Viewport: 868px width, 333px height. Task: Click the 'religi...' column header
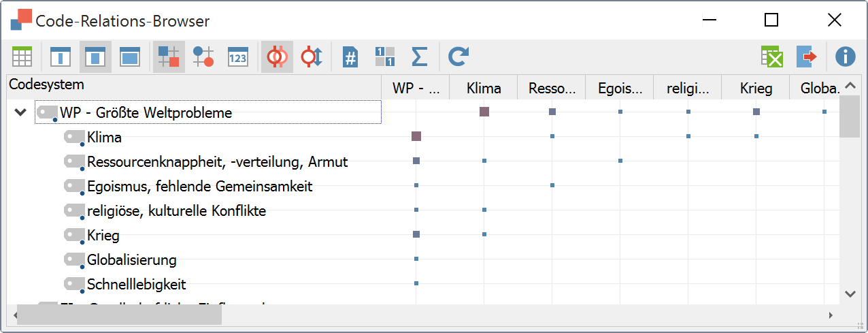688,88
